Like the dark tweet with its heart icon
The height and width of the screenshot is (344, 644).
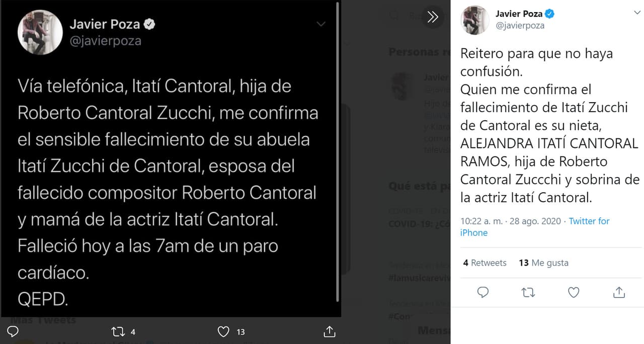coord(223,331)
